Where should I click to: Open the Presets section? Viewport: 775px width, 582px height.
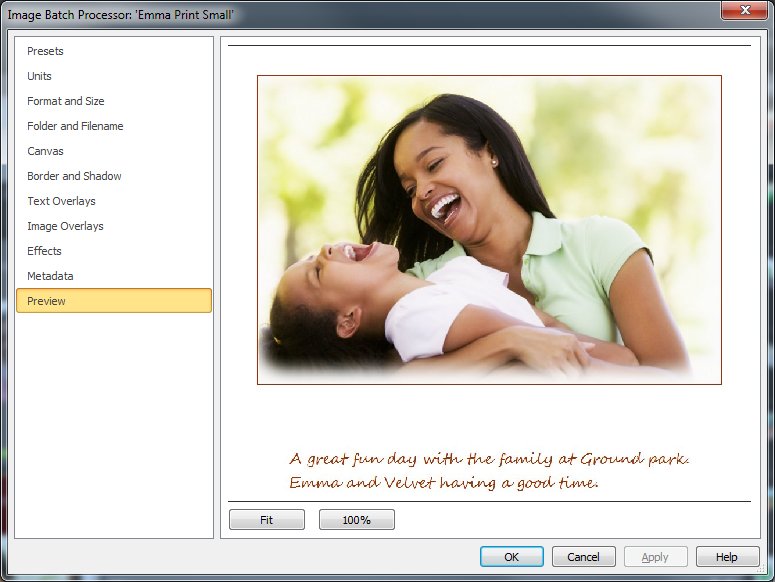click(x=45, y=51)
